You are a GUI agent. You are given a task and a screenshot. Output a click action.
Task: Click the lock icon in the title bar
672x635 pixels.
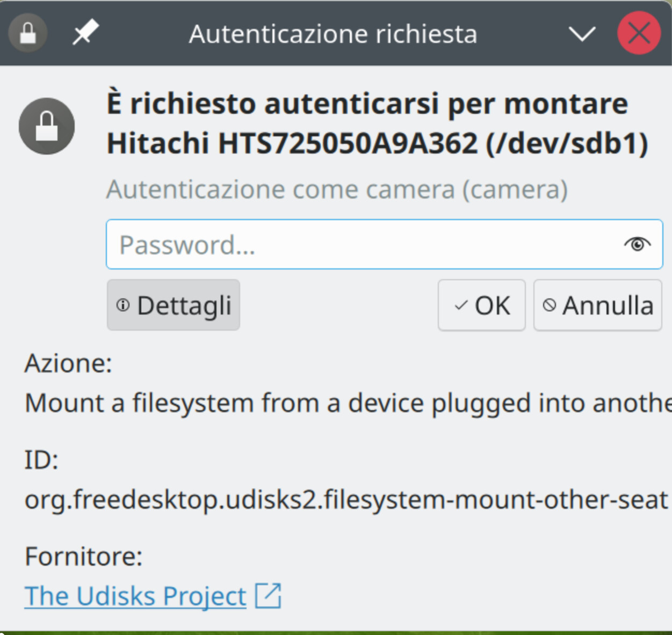click(x=28, y=33)
